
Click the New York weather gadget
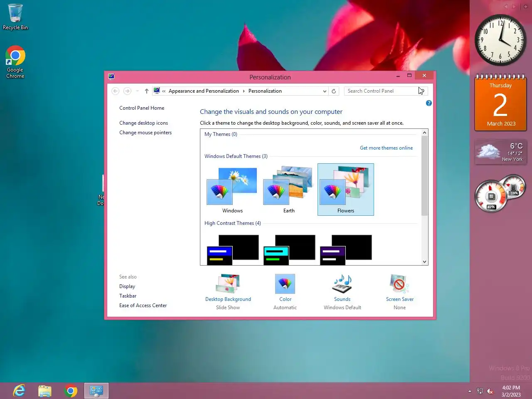click(x=501, y=153)
